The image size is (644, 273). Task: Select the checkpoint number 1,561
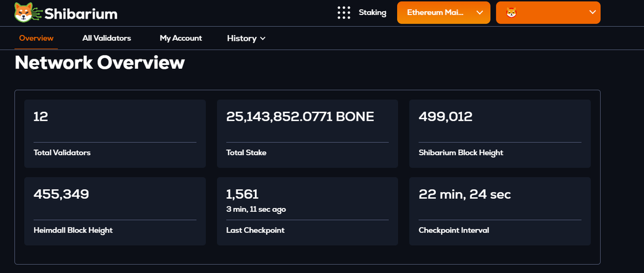[242, 194]
